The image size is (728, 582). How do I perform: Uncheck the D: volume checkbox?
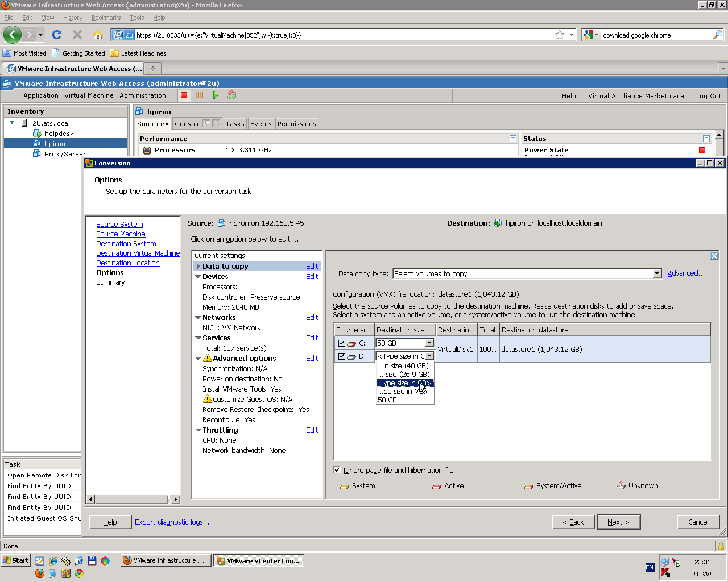341,356
